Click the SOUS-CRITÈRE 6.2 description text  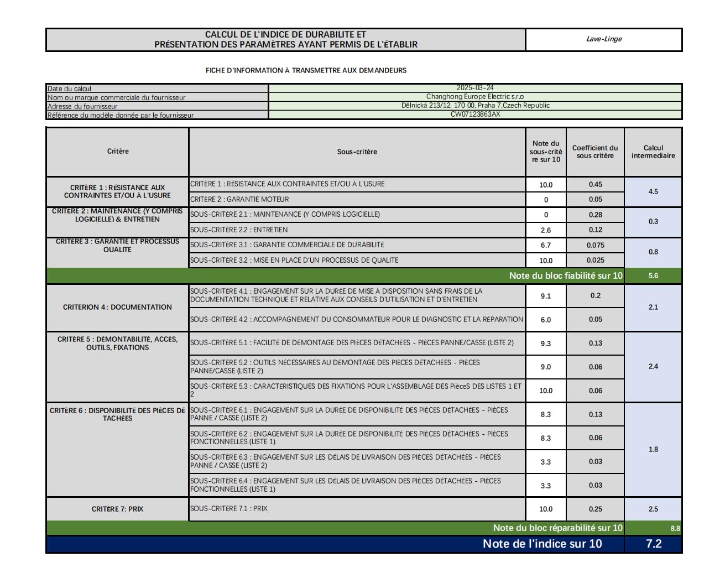349,438
